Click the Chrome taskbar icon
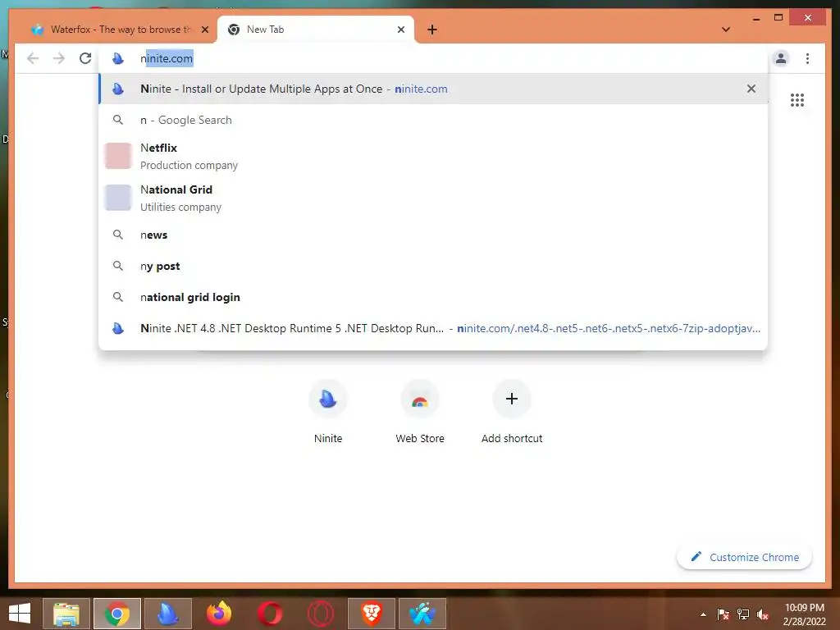840x630 pixels. (x=116, y=614)
